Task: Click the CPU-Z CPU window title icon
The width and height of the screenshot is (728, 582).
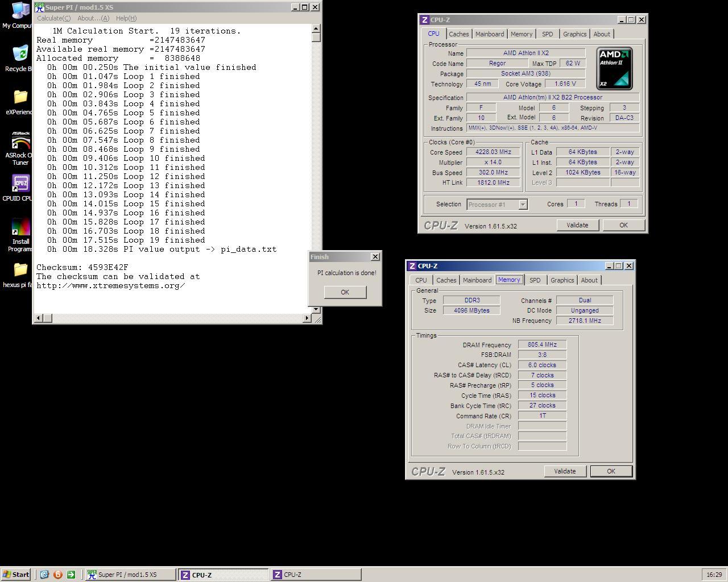Action: 424,20
